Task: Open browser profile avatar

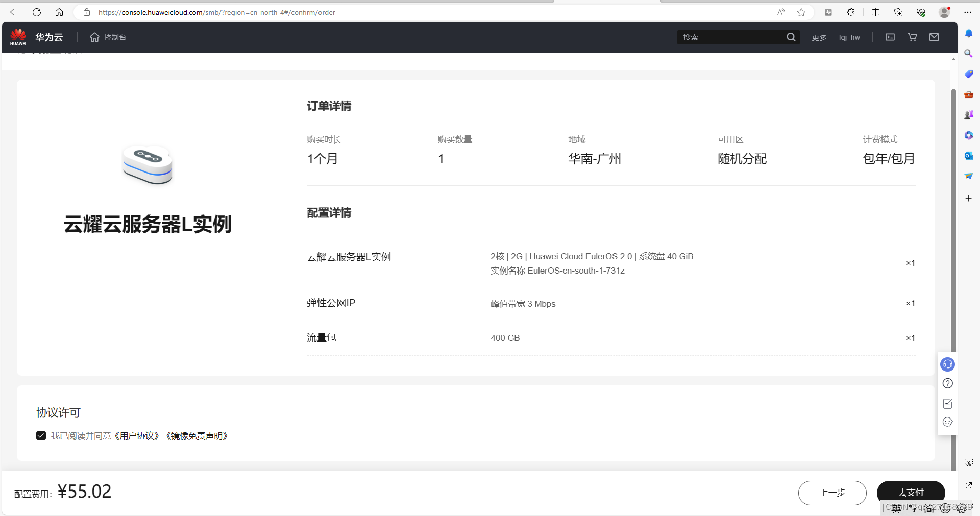Action: click(x=944, y=12)
